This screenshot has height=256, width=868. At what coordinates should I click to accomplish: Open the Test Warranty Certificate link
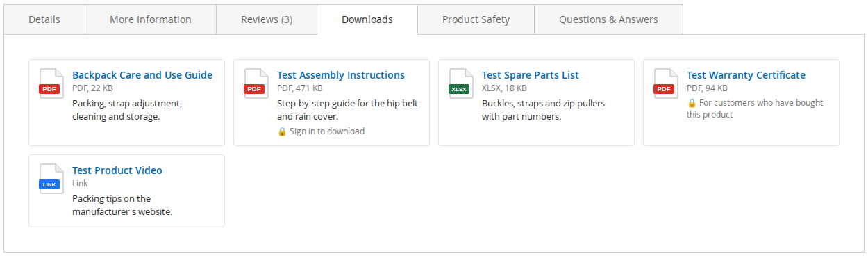pyautogui.click(x=746, y=75)
